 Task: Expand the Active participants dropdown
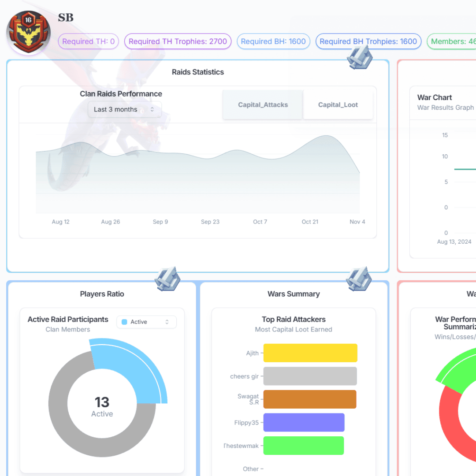146,322
